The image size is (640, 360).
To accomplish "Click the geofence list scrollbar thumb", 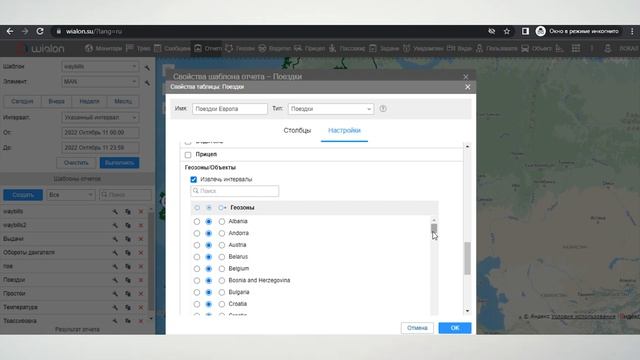I will tap(434, 229).
